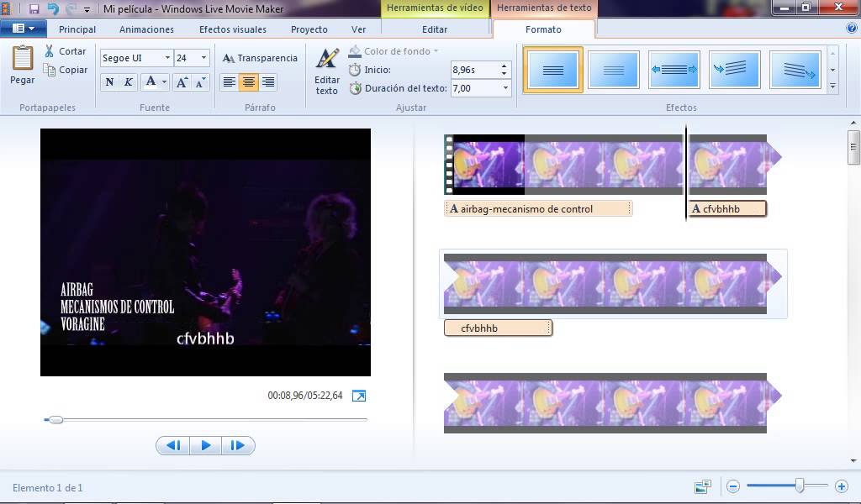Screen dimensions: 861x504
Task: Click the Copiar button
Action: coord(66,70)
